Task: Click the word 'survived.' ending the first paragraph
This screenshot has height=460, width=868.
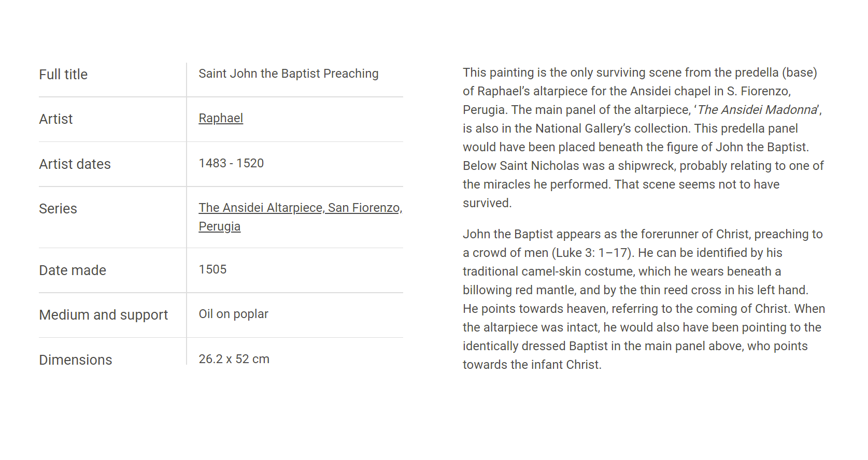Action: click(x=487, y=203)
